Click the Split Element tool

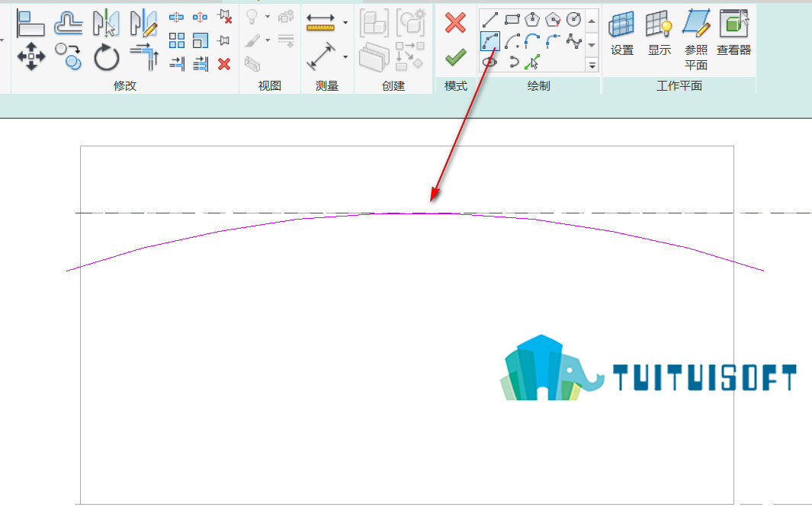click(x=176, y=17)
